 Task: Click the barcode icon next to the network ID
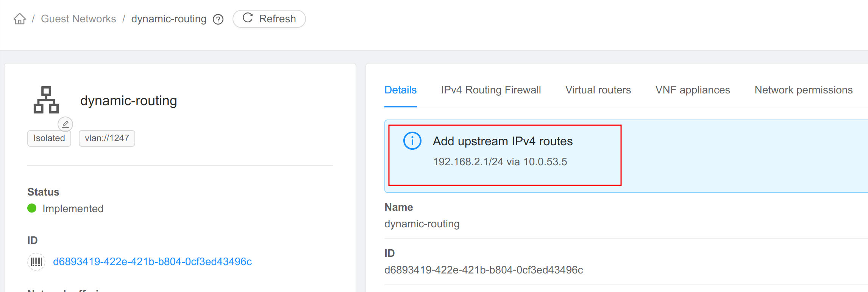pyautogui.click(x=36, y=261)
